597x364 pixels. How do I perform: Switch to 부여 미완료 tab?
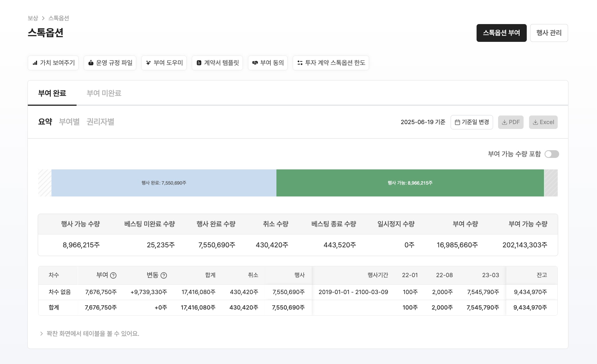[x=104, y=93]
